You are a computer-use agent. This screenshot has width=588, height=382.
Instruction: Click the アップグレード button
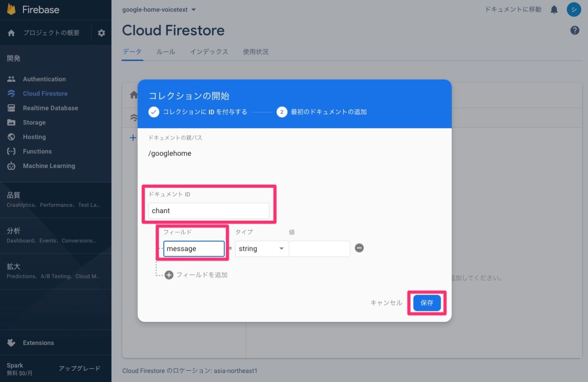point(80,368)
